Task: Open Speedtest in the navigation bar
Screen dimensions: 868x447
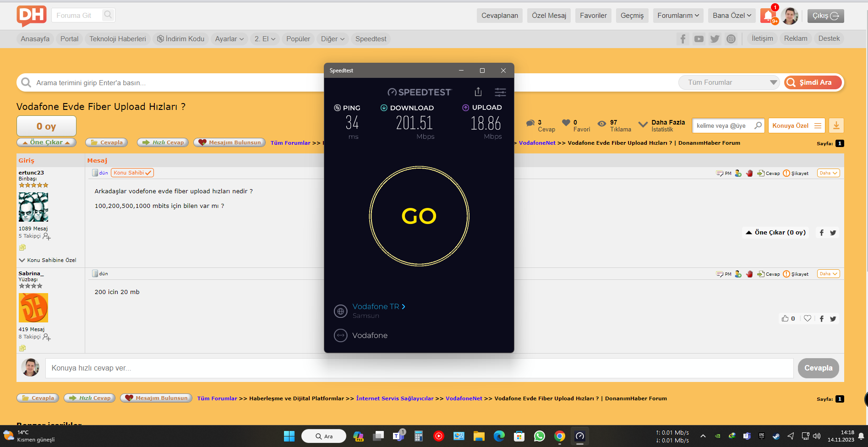Action: tap(371, 39)
